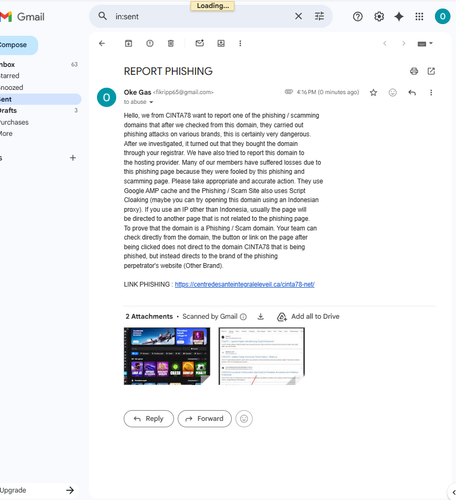Open the Starred folder
The height and width of the screenshot is (500, 456).
(x=39, y=76)
